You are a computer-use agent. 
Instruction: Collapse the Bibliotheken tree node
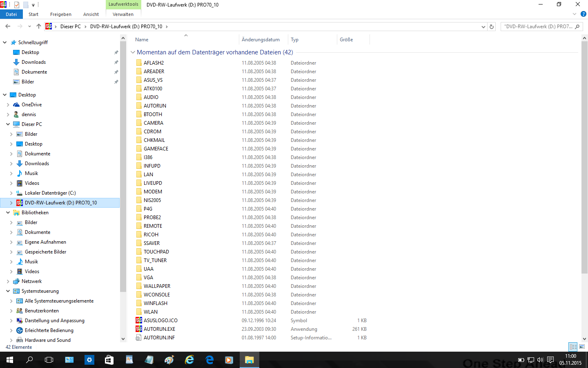[8, 213]
